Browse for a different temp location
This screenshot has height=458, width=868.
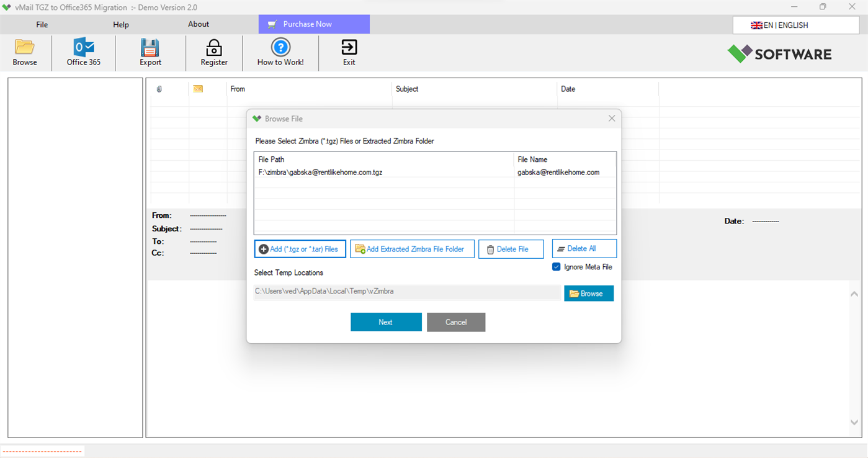[x=588, y=293]
